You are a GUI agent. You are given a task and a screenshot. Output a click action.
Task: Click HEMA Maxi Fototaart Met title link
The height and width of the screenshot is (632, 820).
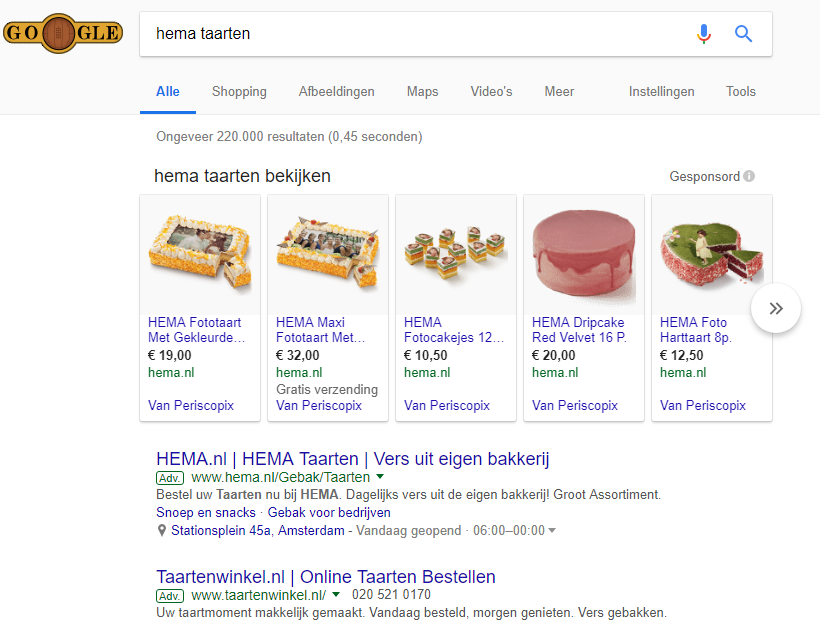[x=321, y=330]
